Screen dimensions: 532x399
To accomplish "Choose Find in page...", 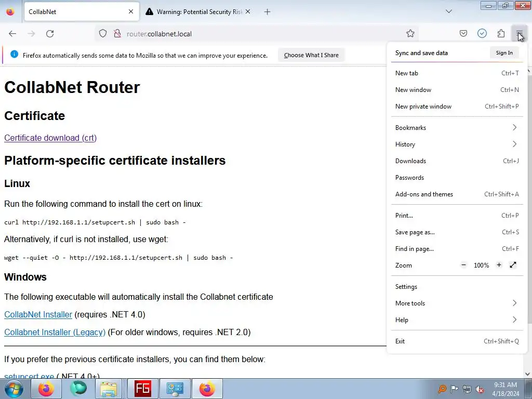I will pyautogui.click(x=457, y=249).
